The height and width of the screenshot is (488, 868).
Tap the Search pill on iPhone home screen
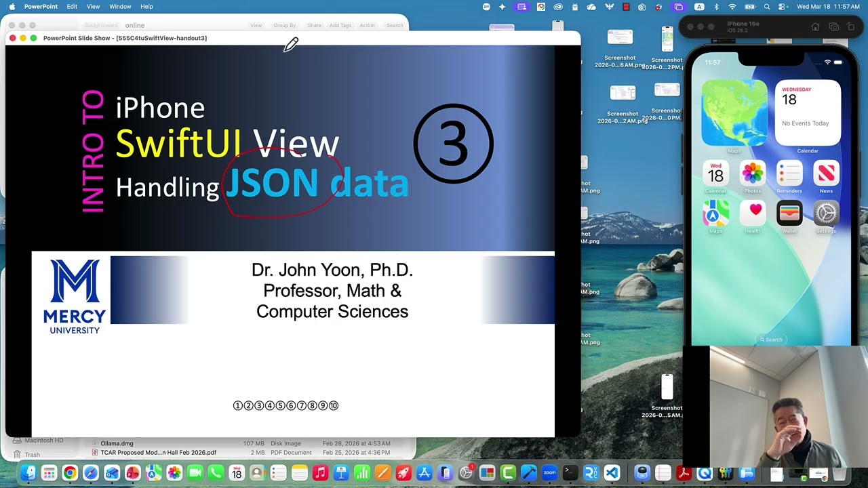pos(771,340)
